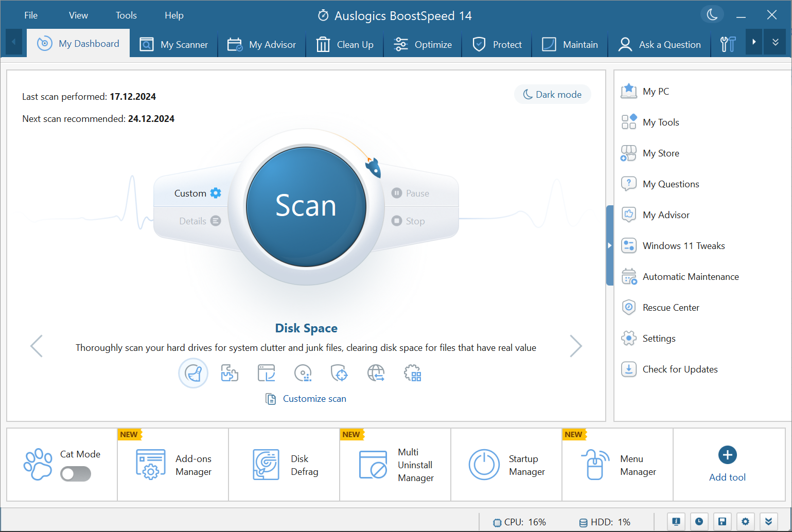
Task: Collapse the right sidebar panel arrow
Action: coord(609,245)
